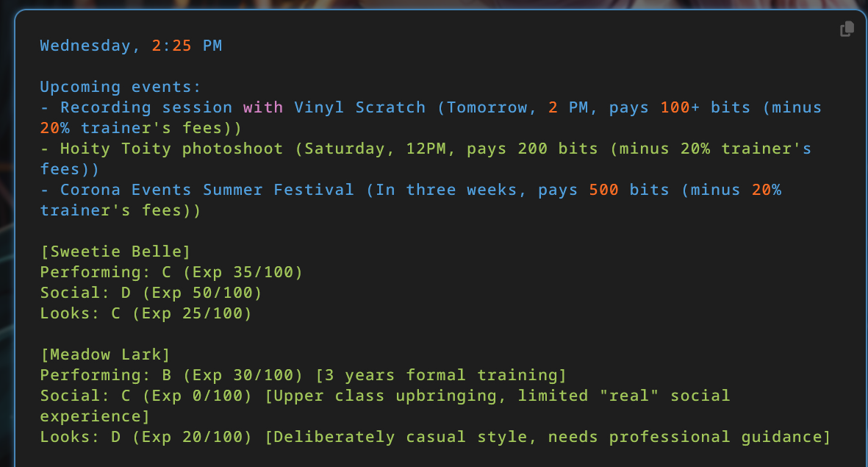Click "Social: D (Exp 50/100)" line
This screenshot has height=467, width=868.
(151, 293)
